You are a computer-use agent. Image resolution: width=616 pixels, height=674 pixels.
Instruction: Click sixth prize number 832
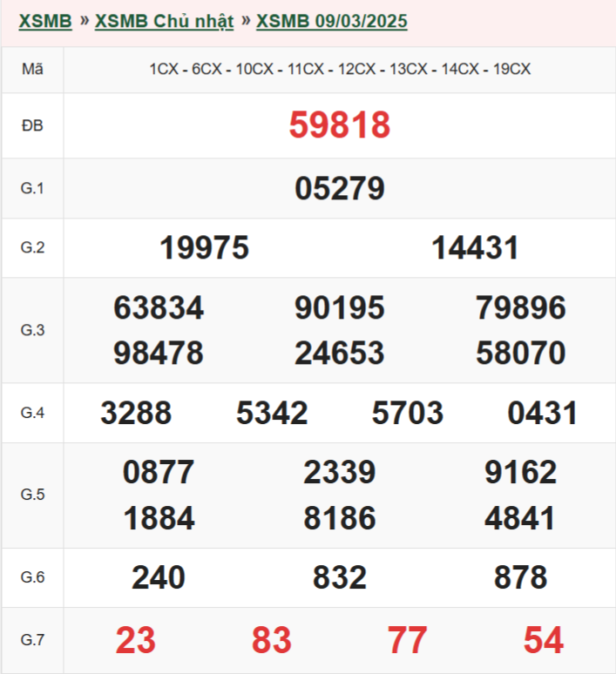(340, 576)
